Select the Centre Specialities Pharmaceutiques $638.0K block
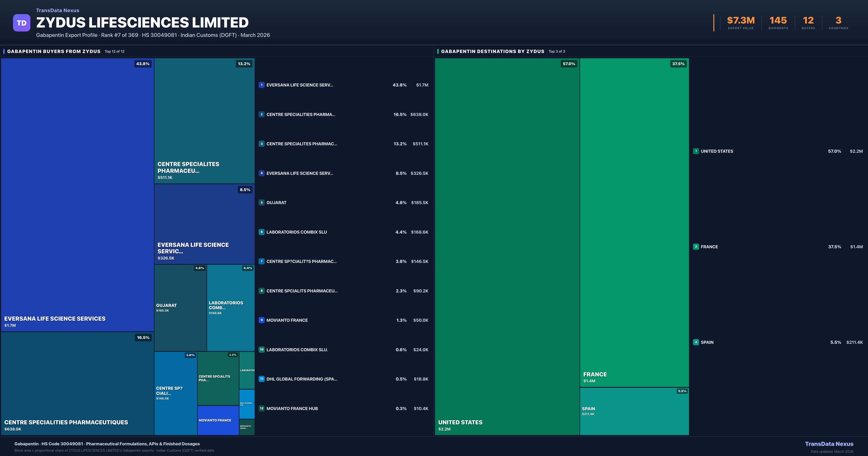868x456 pixels. (77, 383)
